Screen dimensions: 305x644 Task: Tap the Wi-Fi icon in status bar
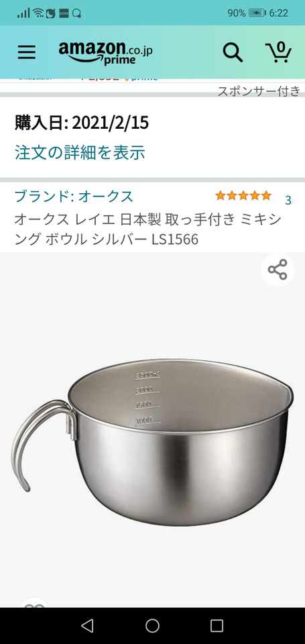[x=38, y=13]
